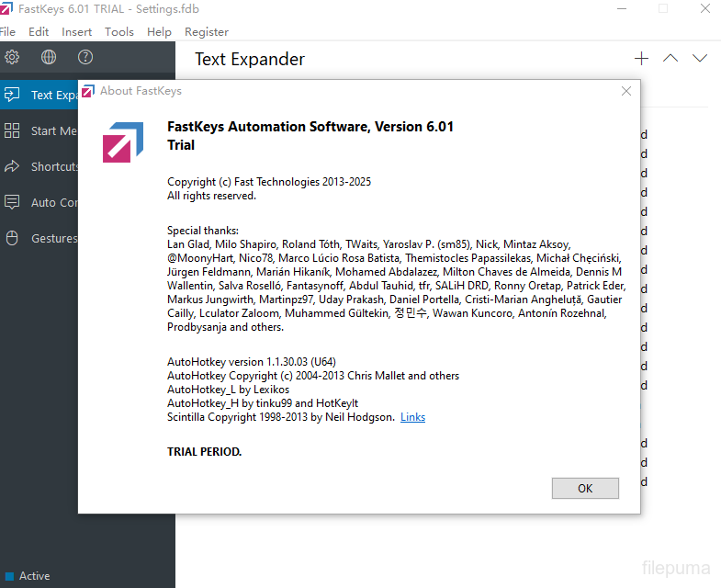This screenshot has width=721, height=588.
Task: Click the move down chevron arrow
Action: [700, 58]
